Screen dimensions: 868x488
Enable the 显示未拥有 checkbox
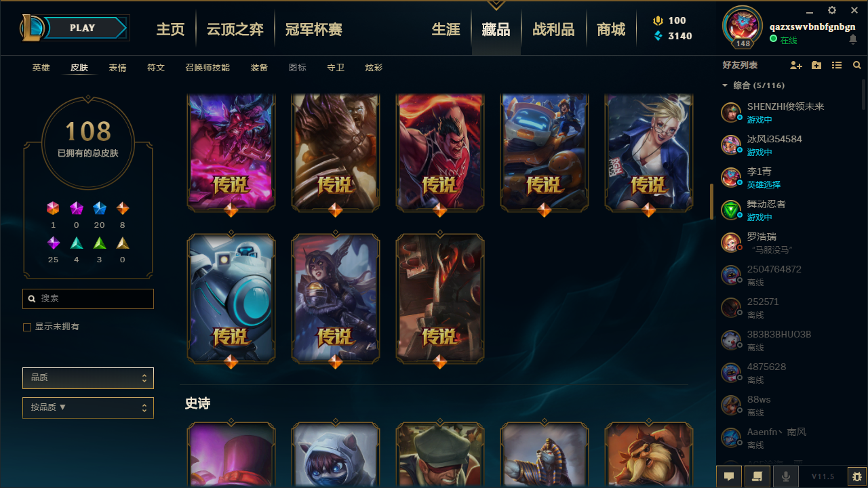pyautogui.click(x=27, y=327)
